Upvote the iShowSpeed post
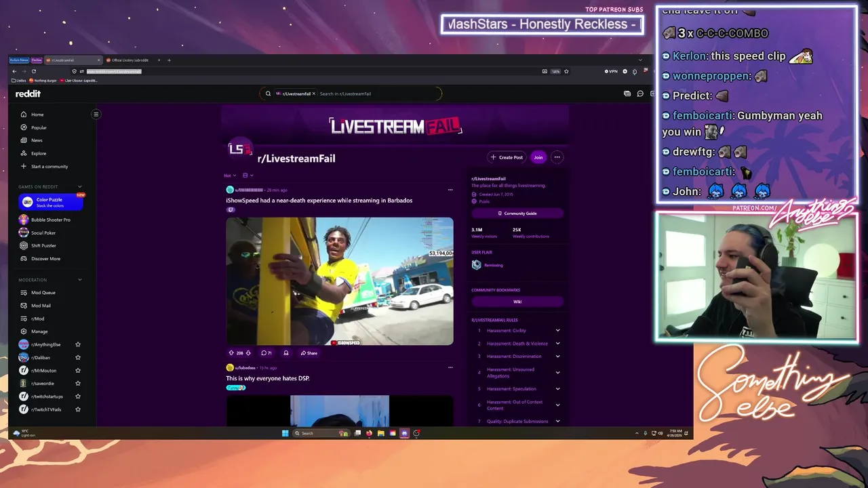This screenshot has height=488, width=868. 231,353
